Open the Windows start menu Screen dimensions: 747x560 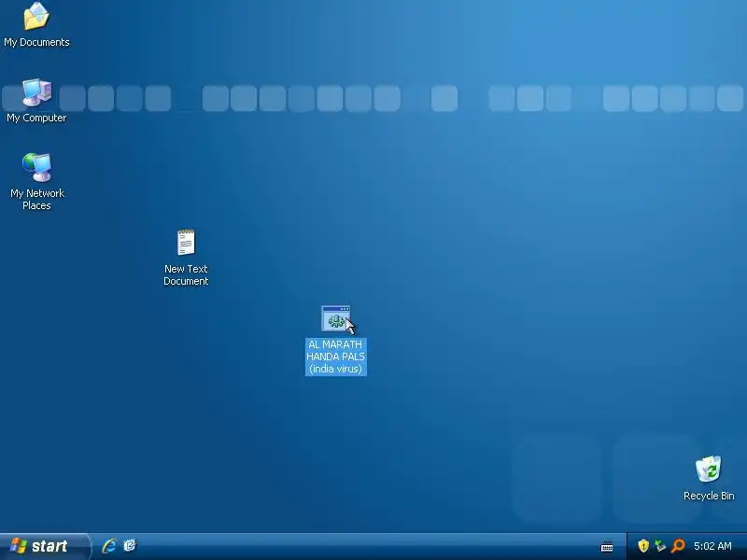(44, 546)
